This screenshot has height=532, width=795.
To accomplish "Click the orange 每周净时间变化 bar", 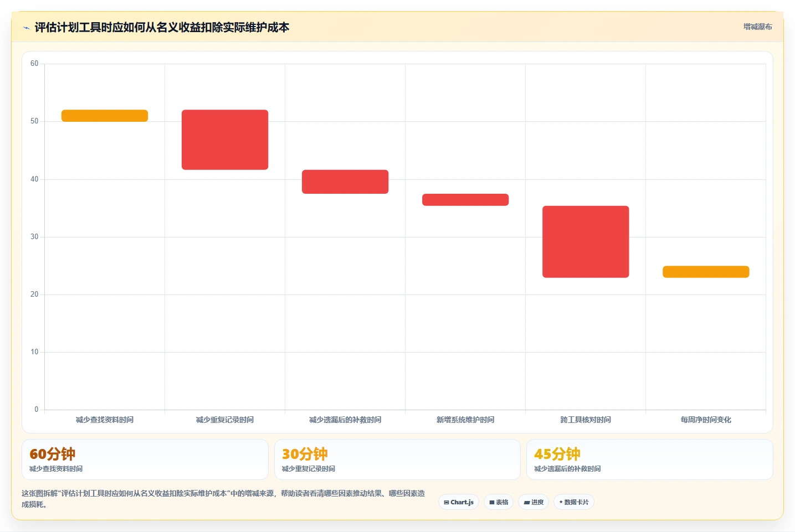I will [706, 272].
